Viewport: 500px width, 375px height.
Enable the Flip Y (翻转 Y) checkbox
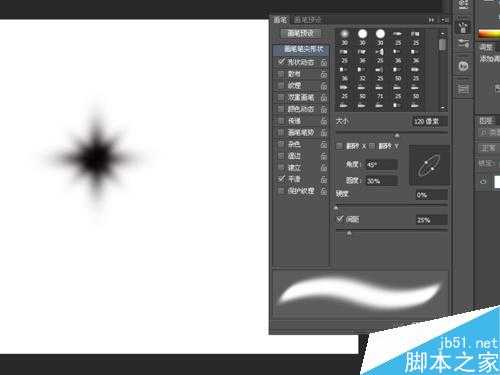(x=372, y=146)
